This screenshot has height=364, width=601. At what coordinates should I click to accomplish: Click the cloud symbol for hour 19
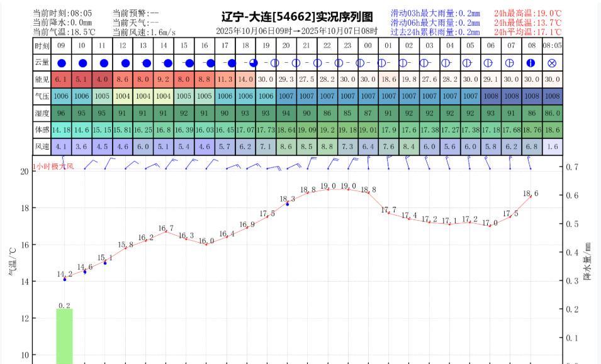click(274, 63)
